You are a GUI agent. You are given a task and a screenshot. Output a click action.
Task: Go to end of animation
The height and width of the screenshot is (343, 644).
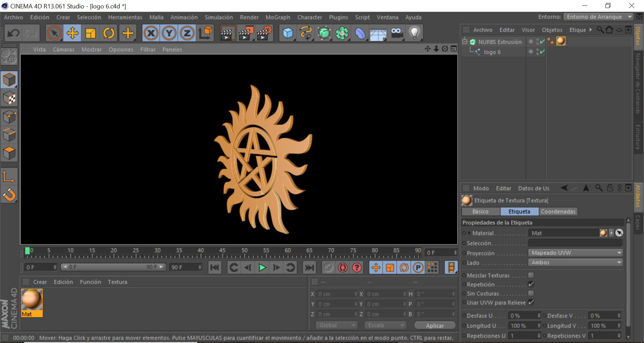[309, 267]
